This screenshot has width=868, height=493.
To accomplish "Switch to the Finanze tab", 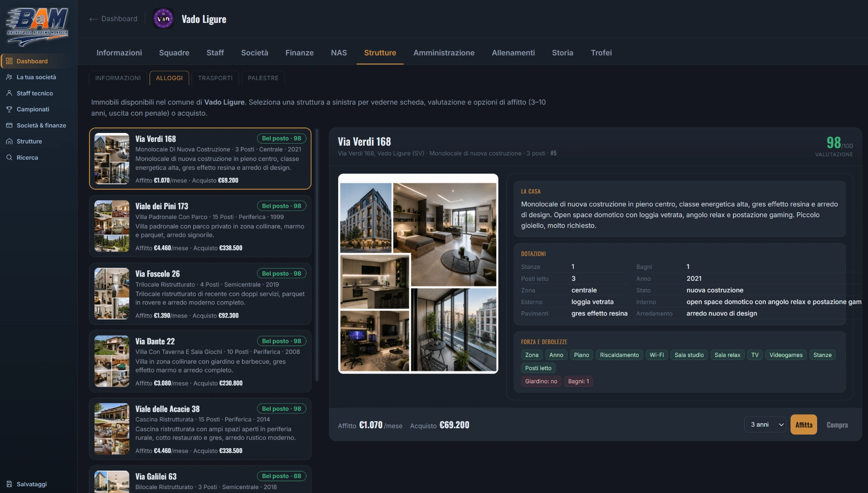I will coord(299,53).
